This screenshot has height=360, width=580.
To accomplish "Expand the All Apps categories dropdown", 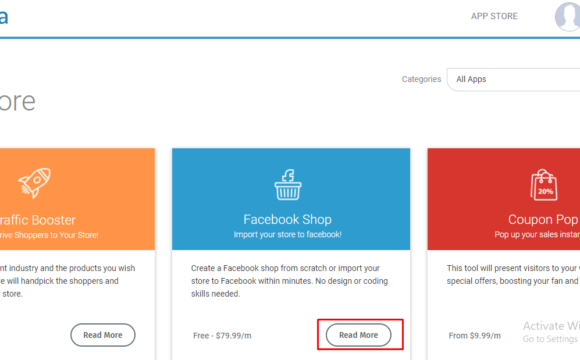I will [513, 80].
